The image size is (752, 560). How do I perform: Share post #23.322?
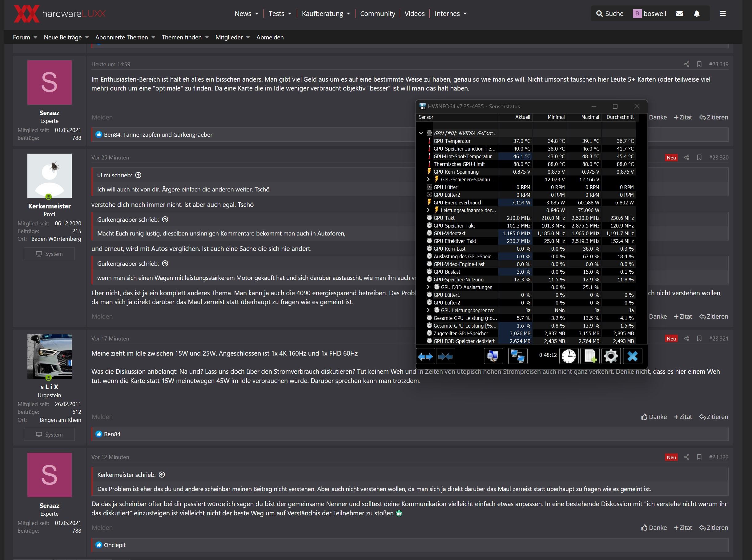coord(687,457)
